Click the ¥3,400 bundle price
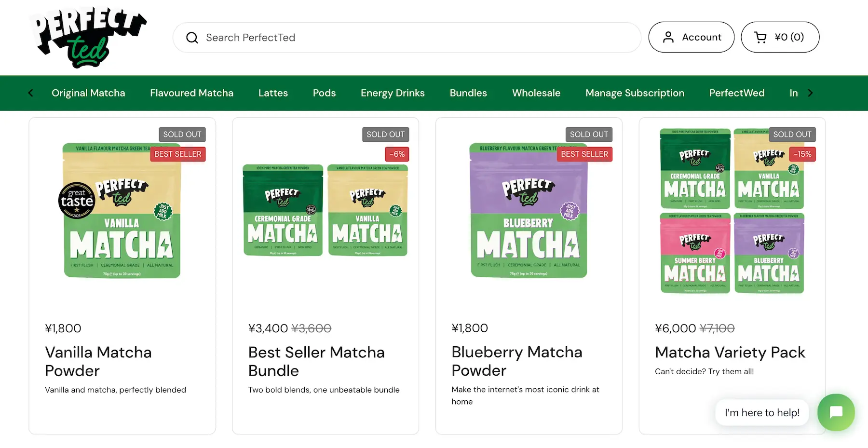Image resolution: width=868 pixels, height=448 pixels. 268,328
